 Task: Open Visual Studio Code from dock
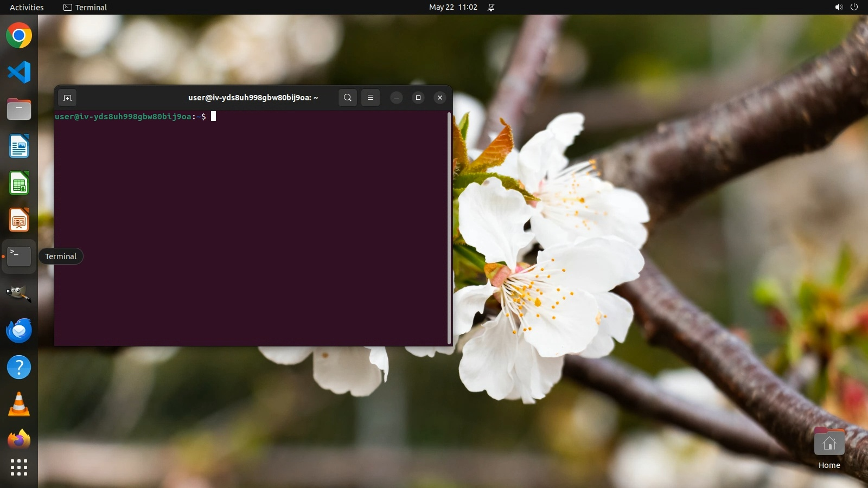[19, 73]
